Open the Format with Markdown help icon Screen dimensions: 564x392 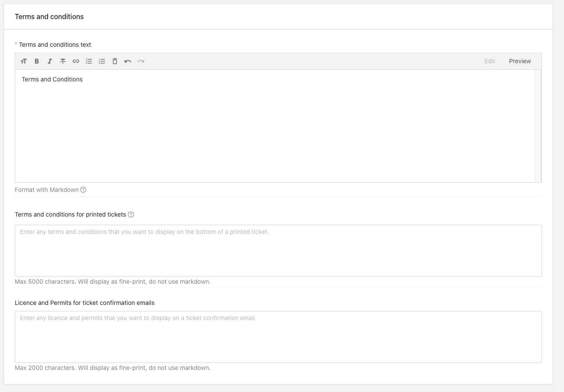pyautogui.click(x=83, y=190)
